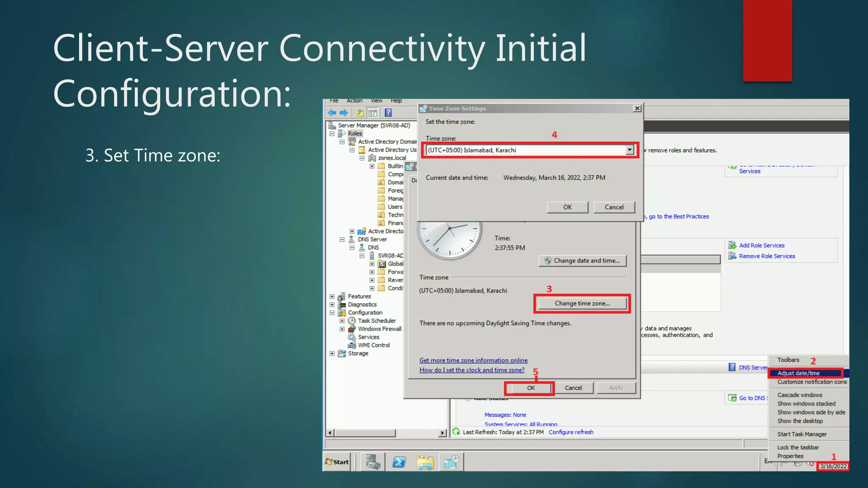Click Cancel in Date and Time dialog
868x488 pixels.
573,388
